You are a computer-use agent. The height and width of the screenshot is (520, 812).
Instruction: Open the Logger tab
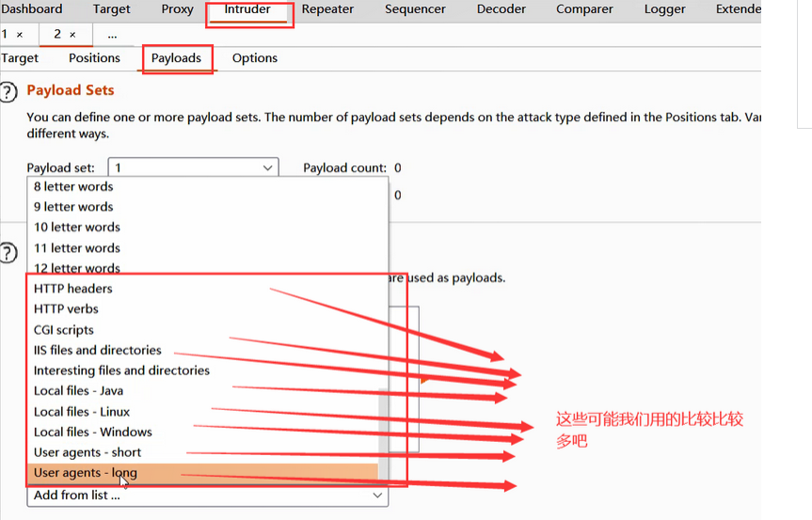pyautogui.click(x=665, y=8)
